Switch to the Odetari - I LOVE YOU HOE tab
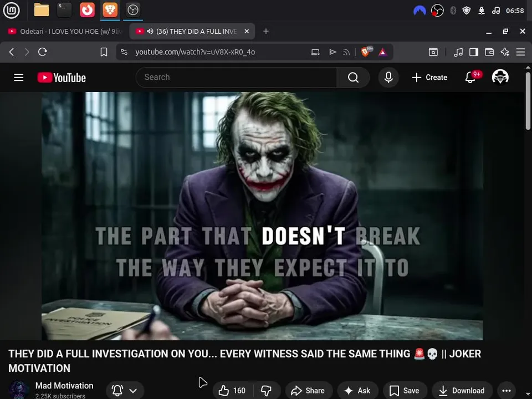This screenshot has width=532, height=399. pos(65,31)
